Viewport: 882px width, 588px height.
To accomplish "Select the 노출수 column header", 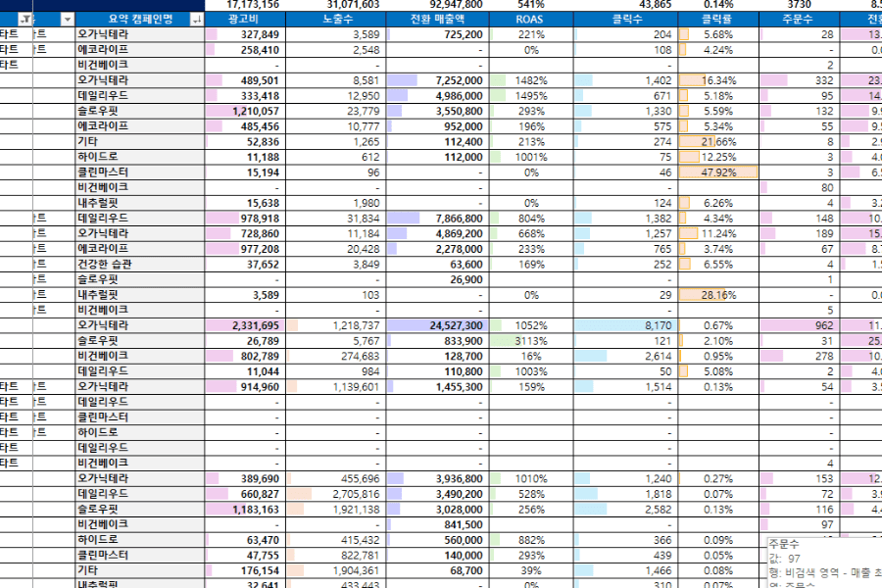I will click(x=336, y=20).
